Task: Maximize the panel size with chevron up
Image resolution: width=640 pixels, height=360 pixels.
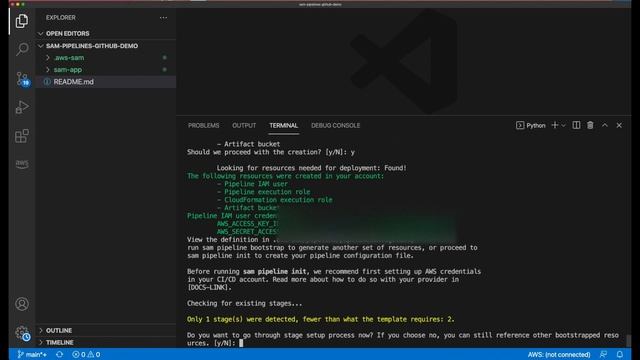Action: pos(604,125)
